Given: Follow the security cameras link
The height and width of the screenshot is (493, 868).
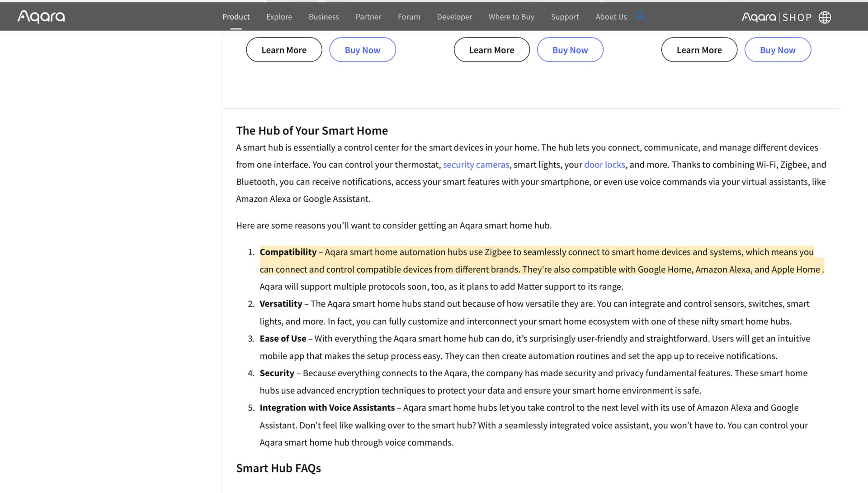Looking at the screenshot, I should click(476, 165).
